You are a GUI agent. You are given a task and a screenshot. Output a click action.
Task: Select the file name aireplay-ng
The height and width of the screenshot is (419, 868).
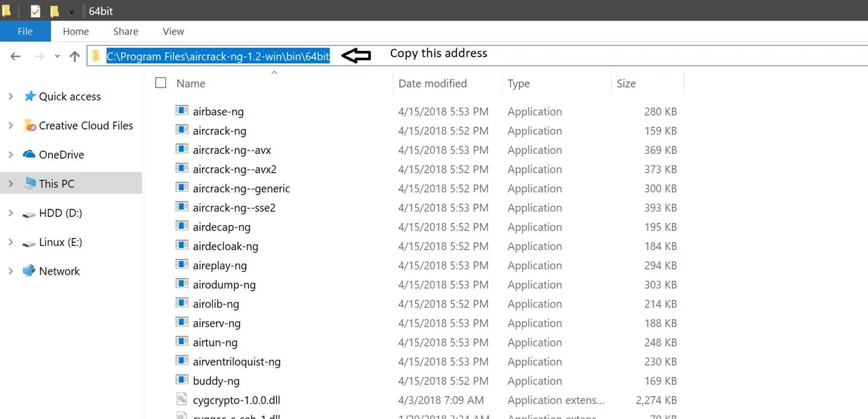coord(220,266)
